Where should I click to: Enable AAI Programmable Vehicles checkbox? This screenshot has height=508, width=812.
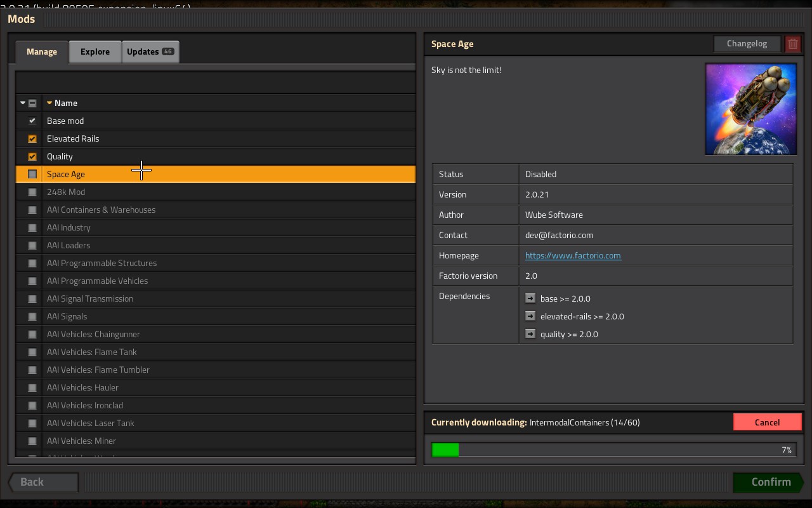pyautogui.click(x=32, y=281)
